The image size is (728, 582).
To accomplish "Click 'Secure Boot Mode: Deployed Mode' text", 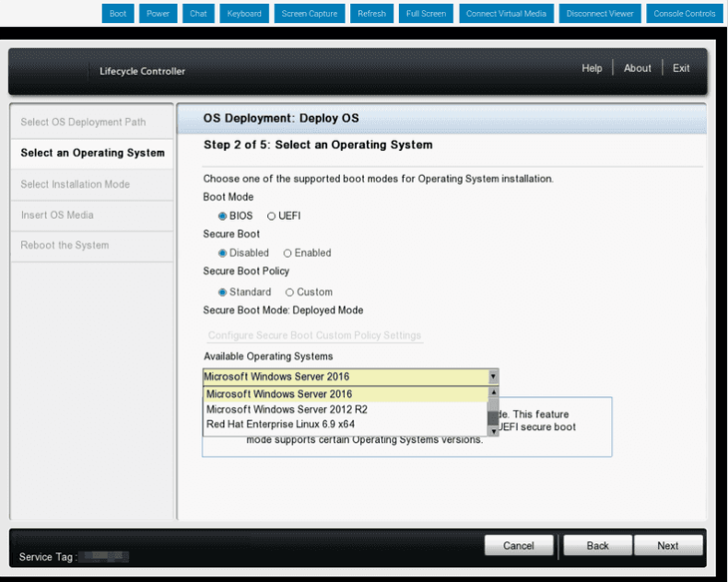I will tap(283, 310).
